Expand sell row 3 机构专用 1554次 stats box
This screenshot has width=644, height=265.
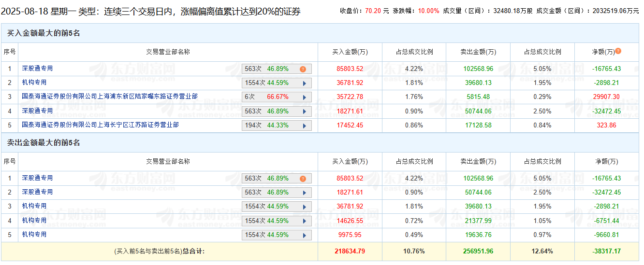coord(304,207)
